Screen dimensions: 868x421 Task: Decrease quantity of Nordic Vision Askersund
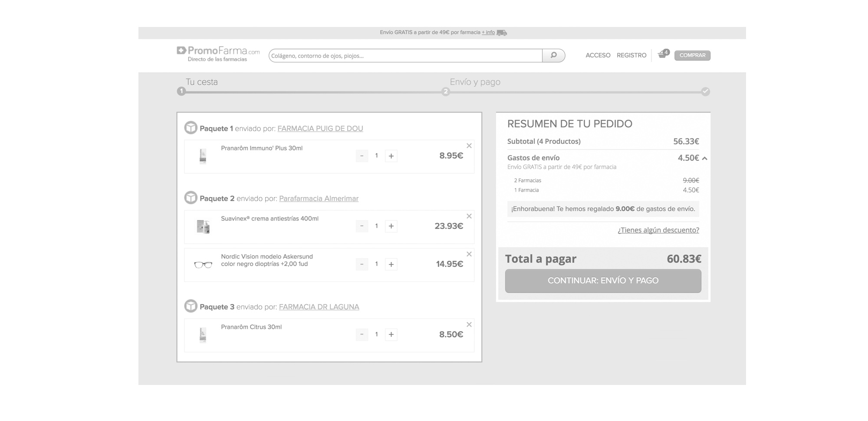tap(362, 264)
